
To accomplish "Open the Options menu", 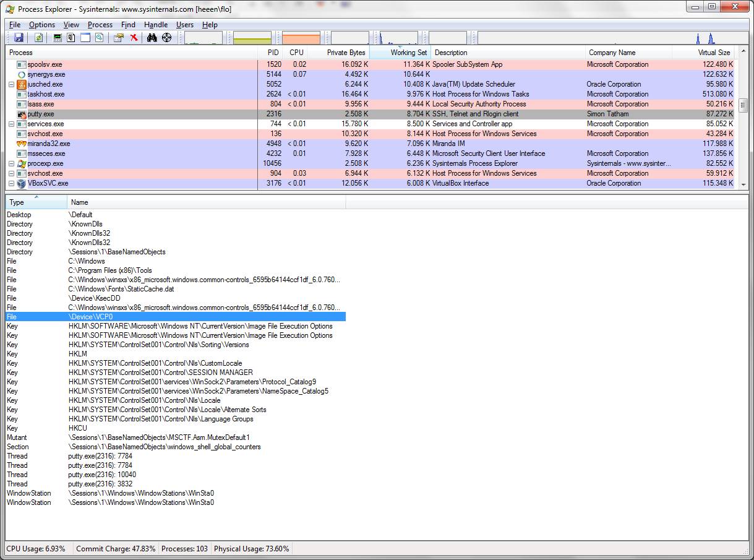I will coord(42,25).
